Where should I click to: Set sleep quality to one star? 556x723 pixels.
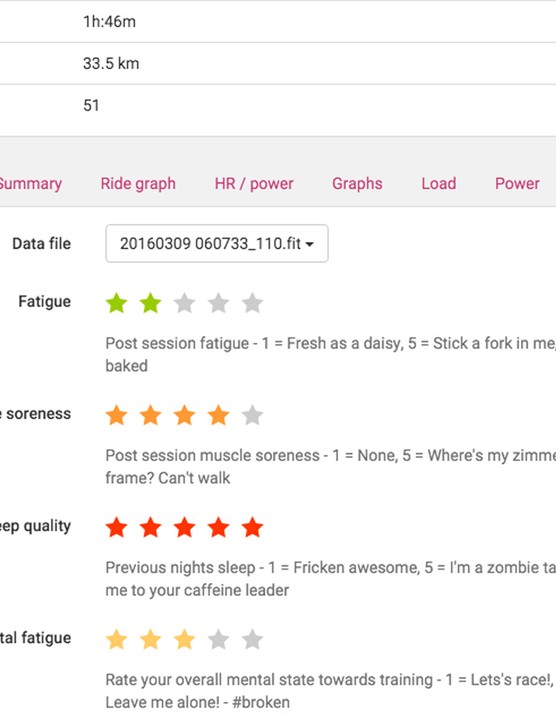[116, 527]
